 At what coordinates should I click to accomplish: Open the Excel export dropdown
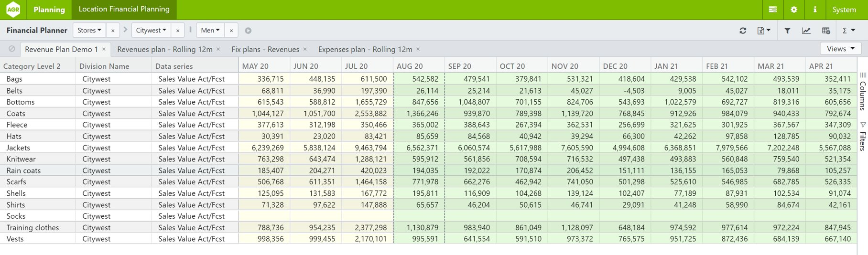point(764,31)
